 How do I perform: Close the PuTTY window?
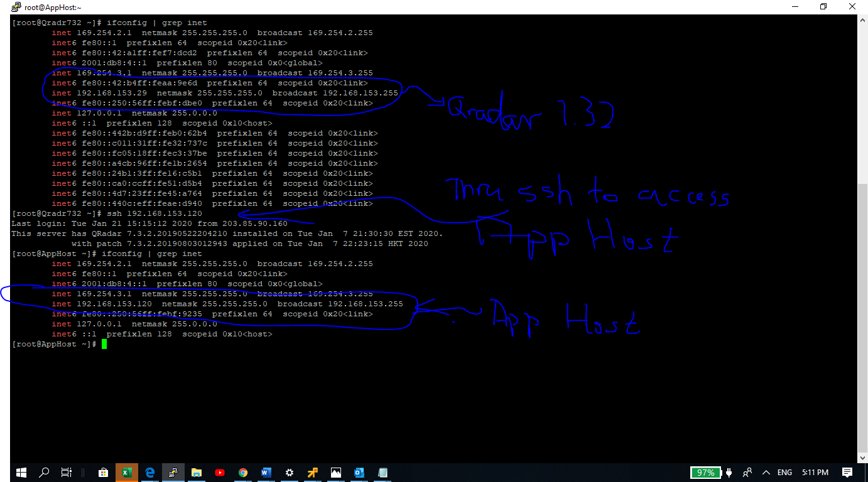click(852, 7)
